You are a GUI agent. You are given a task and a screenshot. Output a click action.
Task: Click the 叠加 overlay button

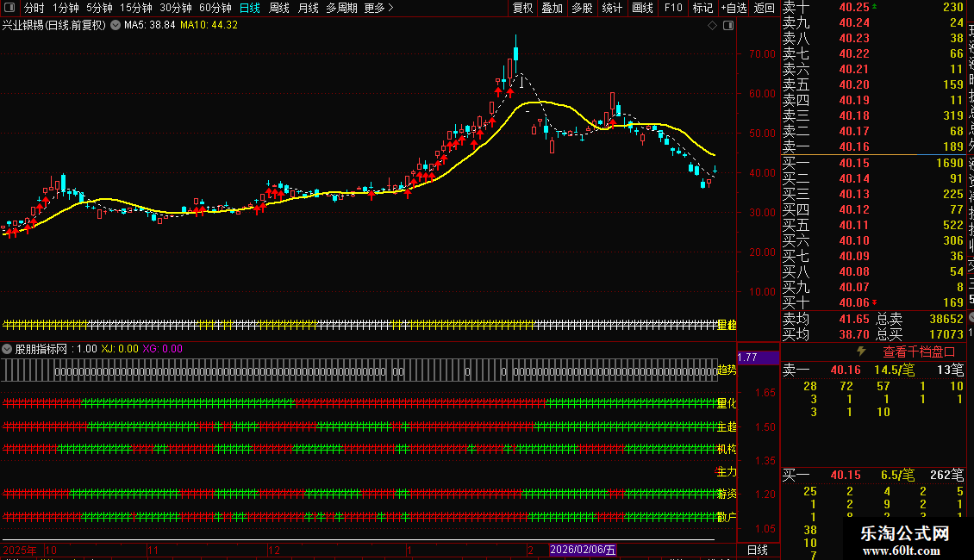coord(553,8)
